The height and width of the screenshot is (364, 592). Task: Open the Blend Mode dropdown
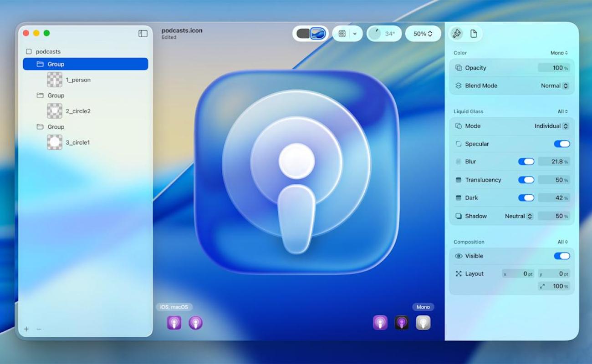[555, 86]
